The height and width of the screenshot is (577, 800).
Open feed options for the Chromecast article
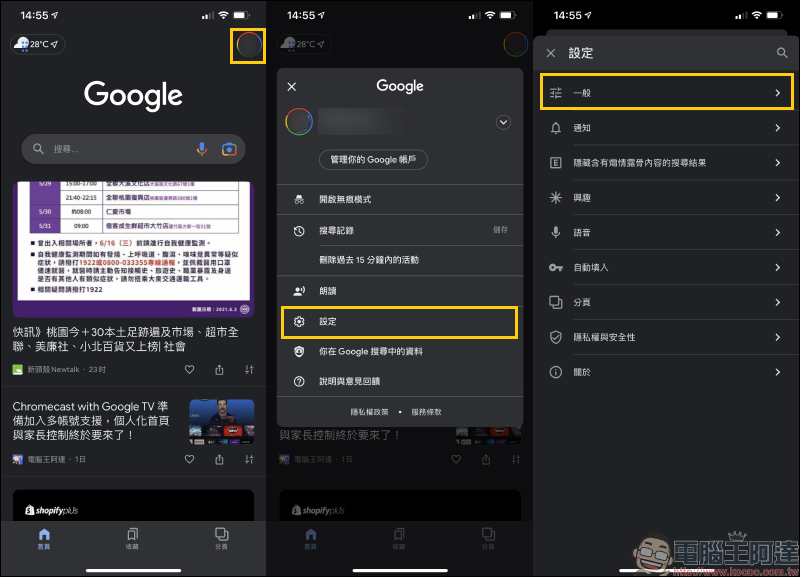tap(249, 459)
